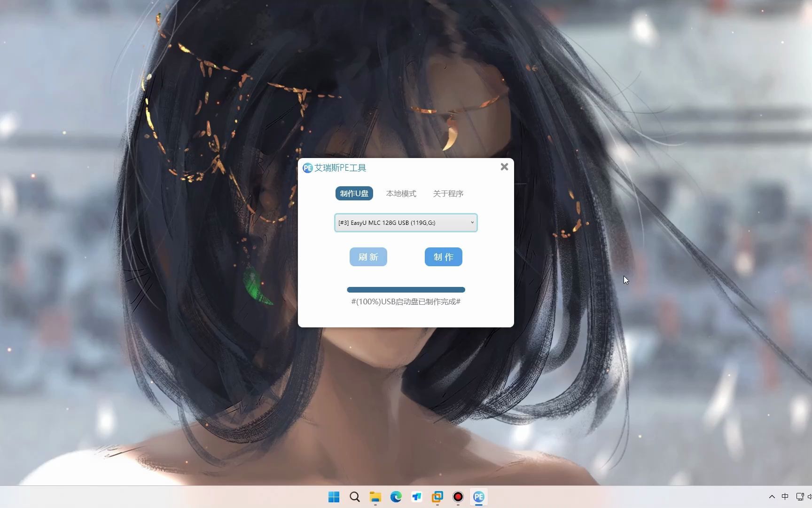Click the completed progress bar

pyautogui.click(x=406, y=290)
